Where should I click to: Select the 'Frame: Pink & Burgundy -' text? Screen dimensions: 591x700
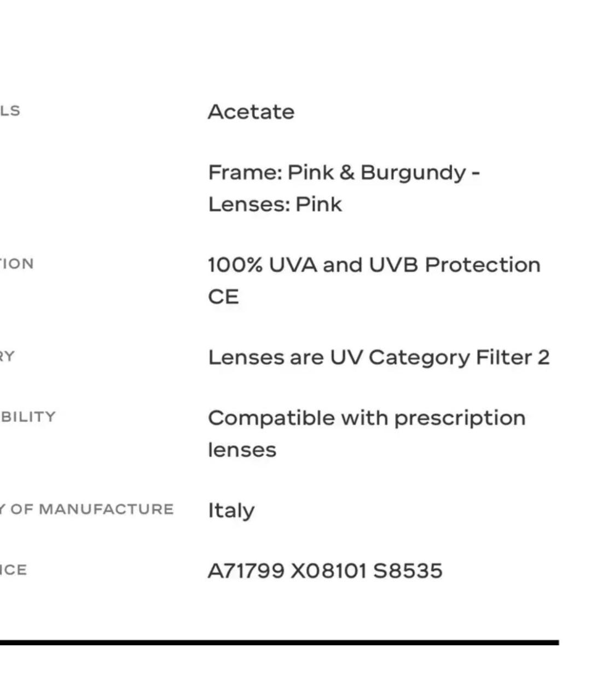(x=344, y=172)
